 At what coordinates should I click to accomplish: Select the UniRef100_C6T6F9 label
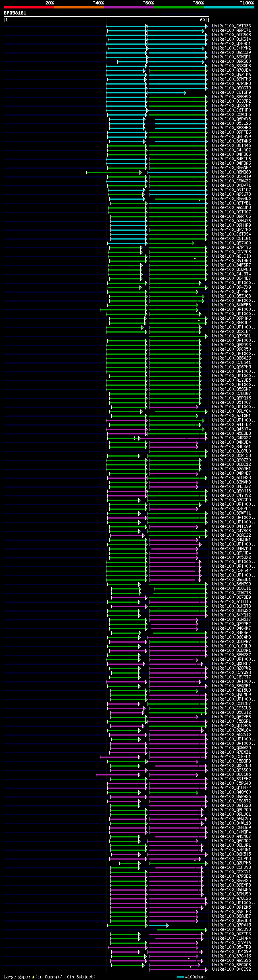point(231,93)
